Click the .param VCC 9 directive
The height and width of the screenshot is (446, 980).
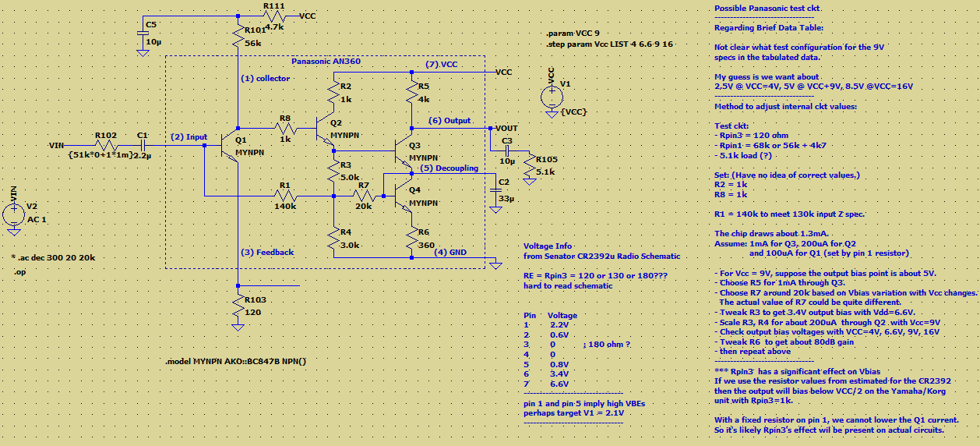[x=573, y=35]
